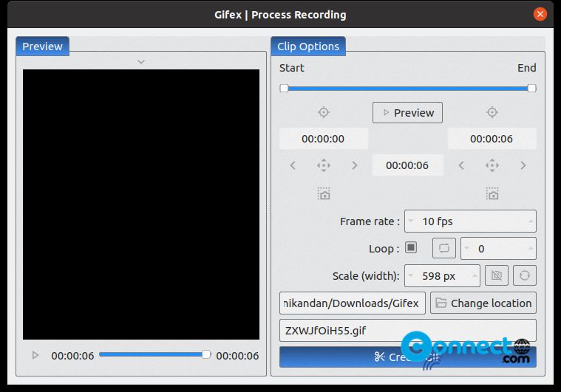Play the recording in the preview player

click(x=35, y=355)
